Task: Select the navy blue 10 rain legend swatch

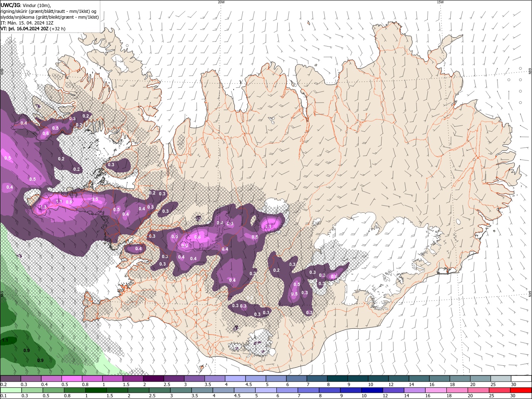Action: tap(372, 390)
